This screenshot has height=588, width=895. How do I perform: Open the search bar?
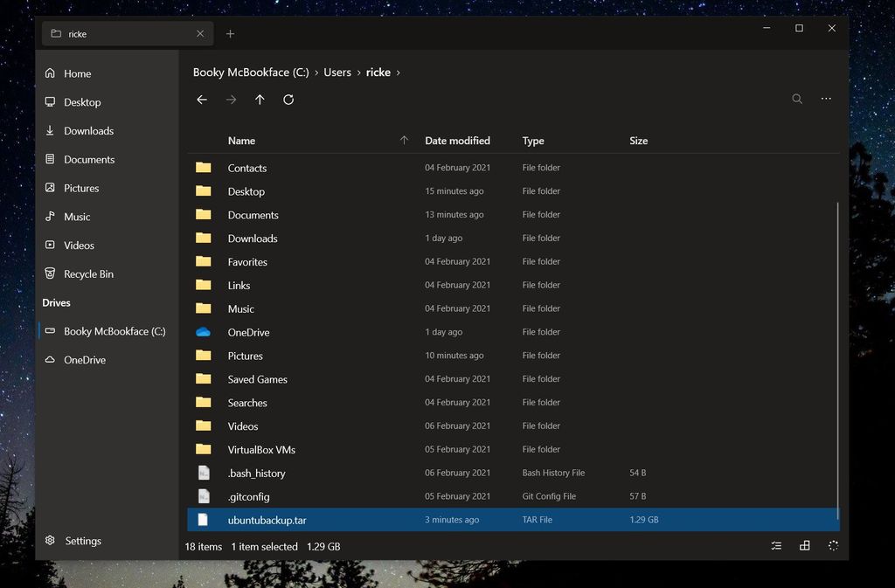[796, 99]
